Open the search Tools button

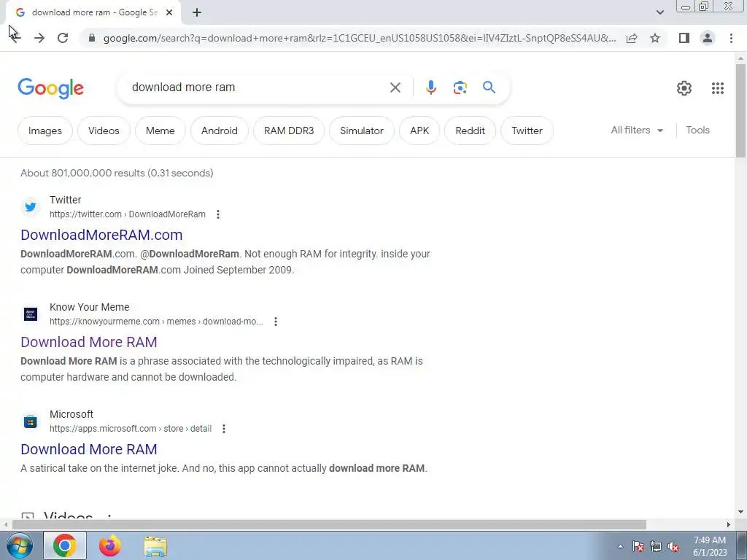coord(697,130)
